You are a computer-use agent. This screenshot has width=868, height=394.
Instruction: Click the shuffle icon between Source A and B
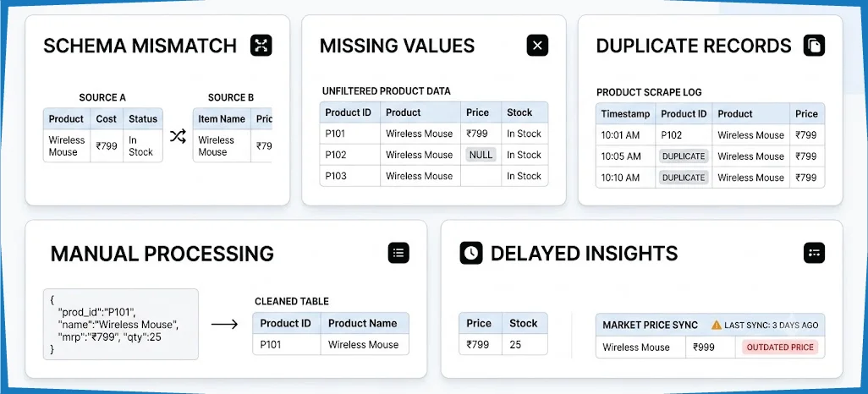(x=178, y=136)
